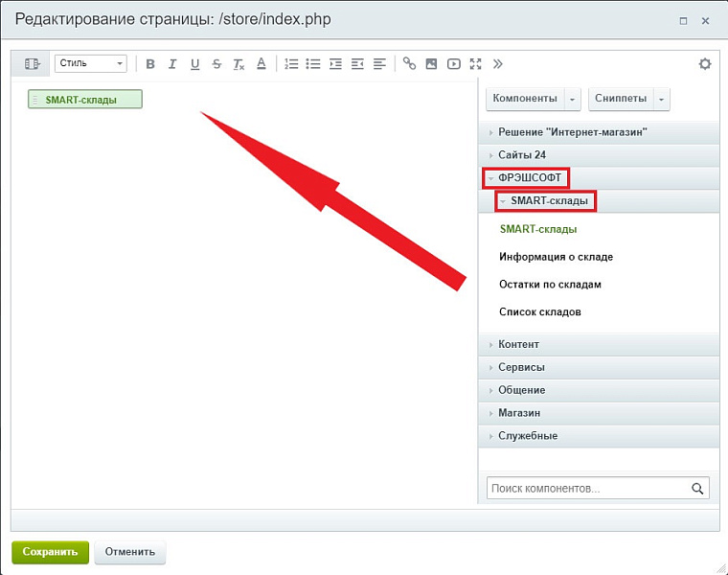The image size is (728, 575).
Task: Insert an image into the page
Action: tap(431, 64)
